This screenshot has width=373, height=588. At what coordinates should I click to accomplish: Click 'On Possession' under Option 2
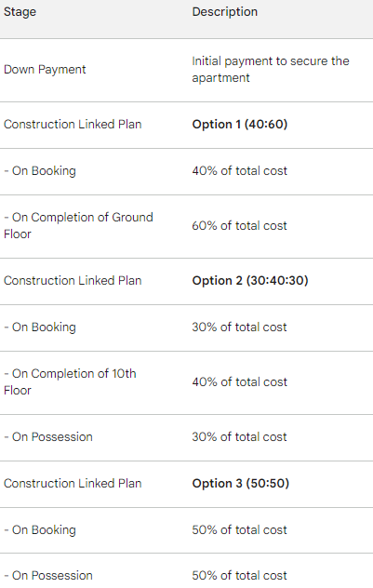click(48, 437)
